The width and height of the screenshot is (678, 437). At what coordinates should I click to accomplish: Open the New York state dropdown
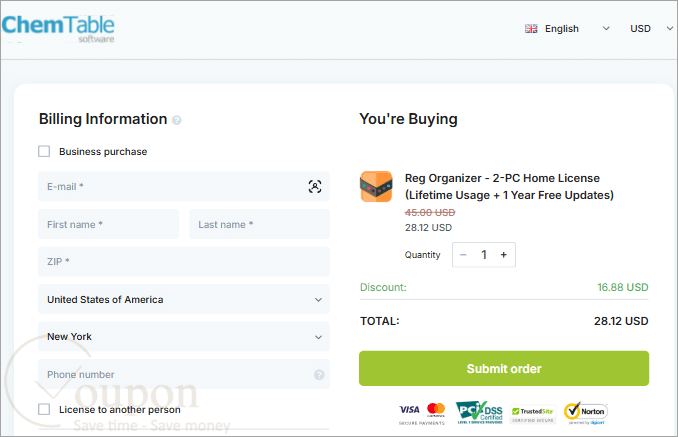tap(184, 337)
